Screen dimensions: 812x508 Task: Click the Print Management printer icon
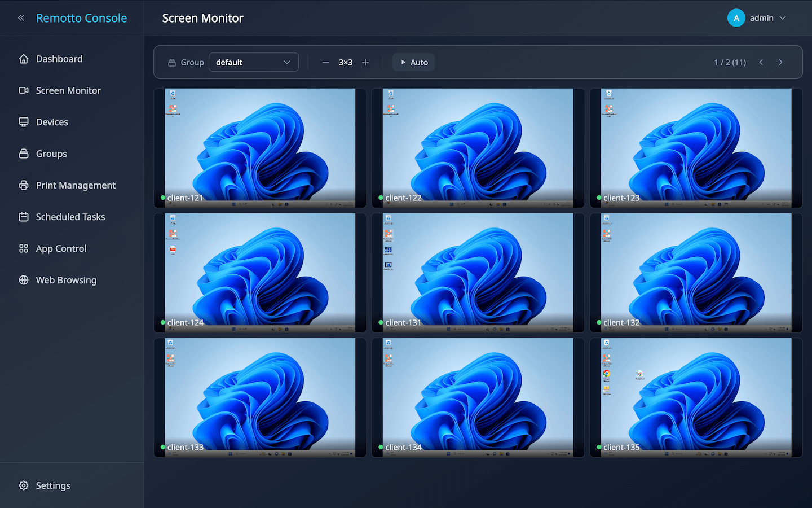24,185
